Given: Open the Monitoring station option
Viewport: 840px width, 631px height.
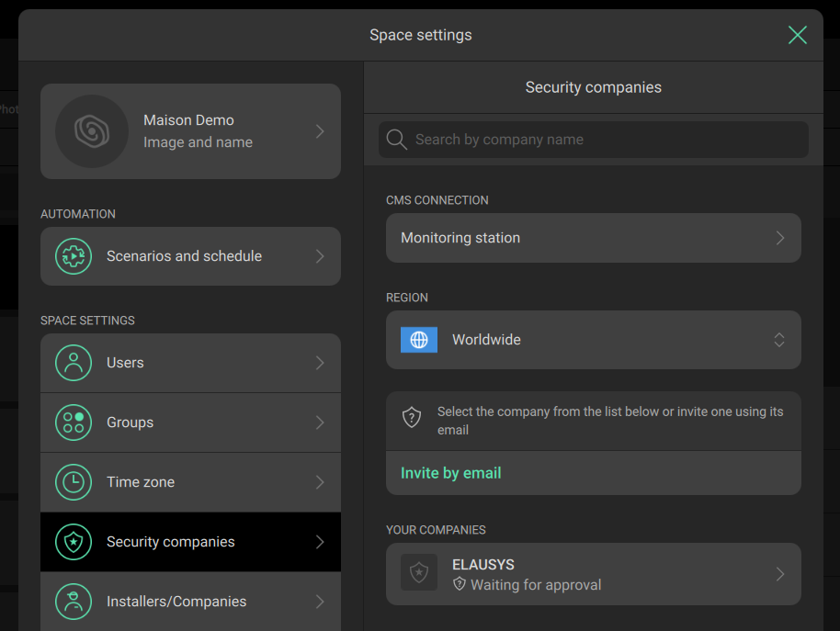Looking at the screenshot, I should pyautogui.click(x=594, y=238).
